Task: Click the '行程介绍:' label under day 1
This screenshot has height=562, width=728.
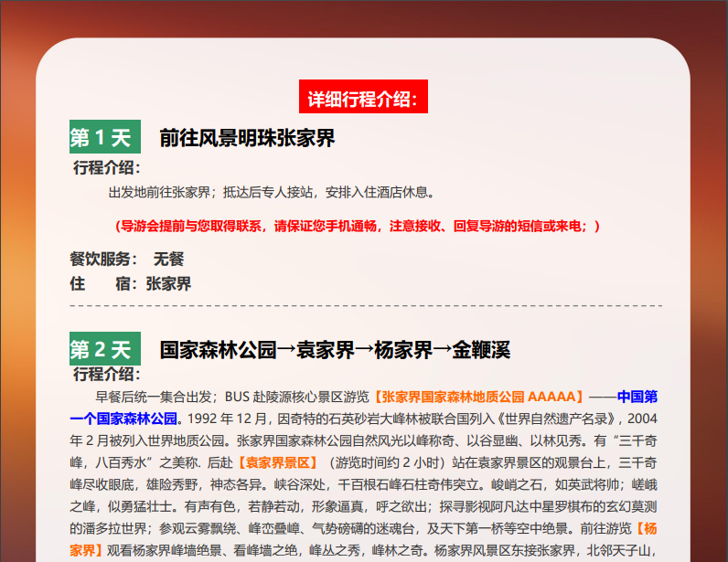Action: (107, 167)
